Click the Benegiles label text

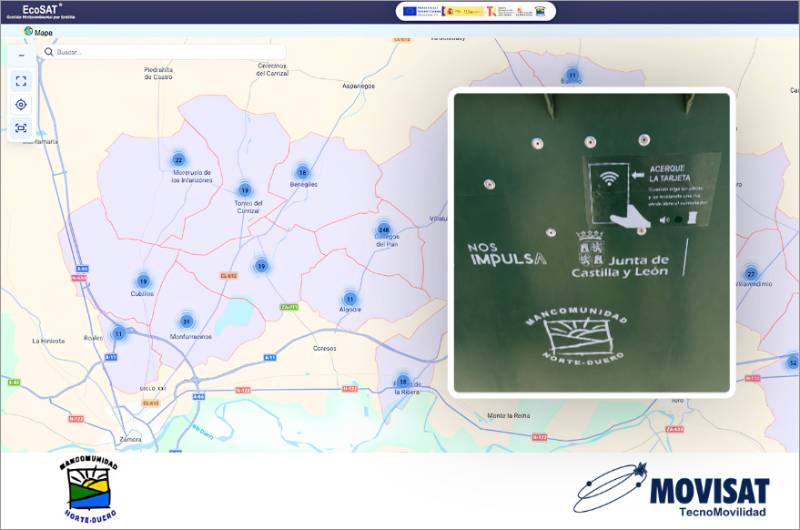pyautogui.click(x=304, y=184)
